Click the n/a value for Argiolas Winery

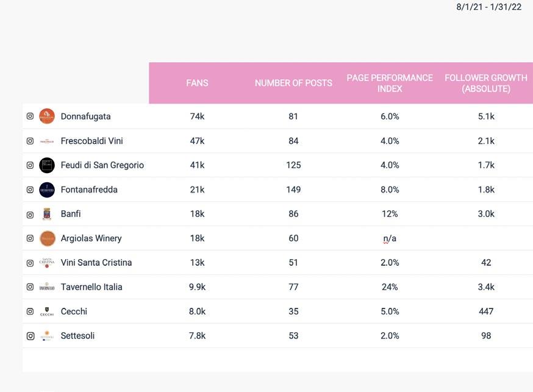pos(390,238)
